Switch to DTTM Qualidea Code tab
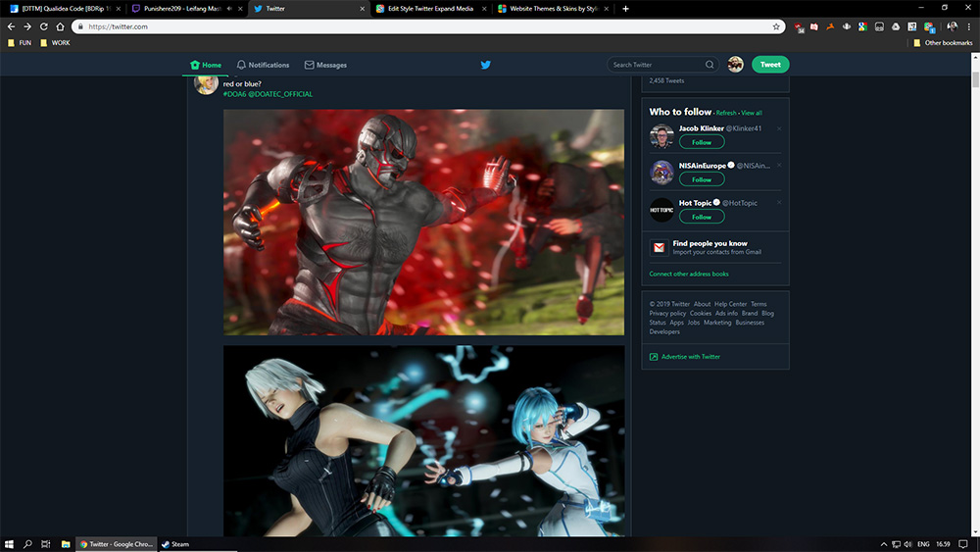 65,9
